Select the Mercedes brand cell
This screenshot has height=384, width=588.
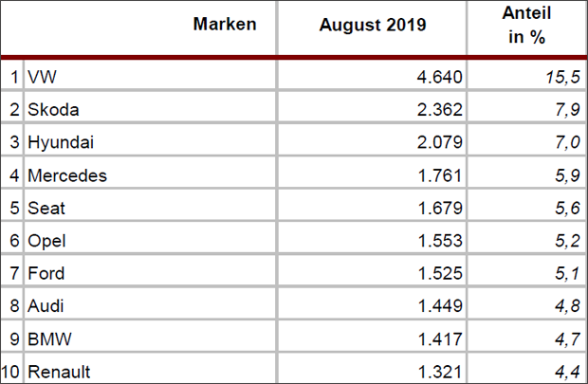coord(67,174)
